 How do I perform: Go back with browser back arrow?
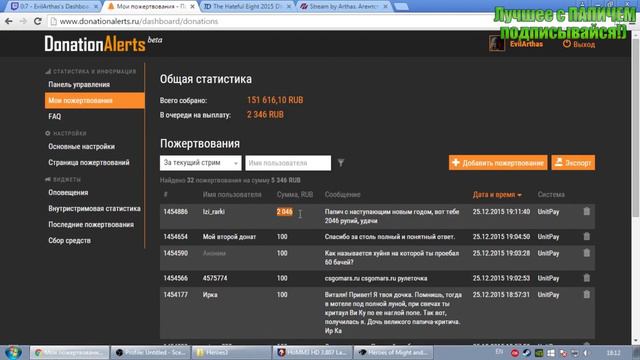coord(9,21)
